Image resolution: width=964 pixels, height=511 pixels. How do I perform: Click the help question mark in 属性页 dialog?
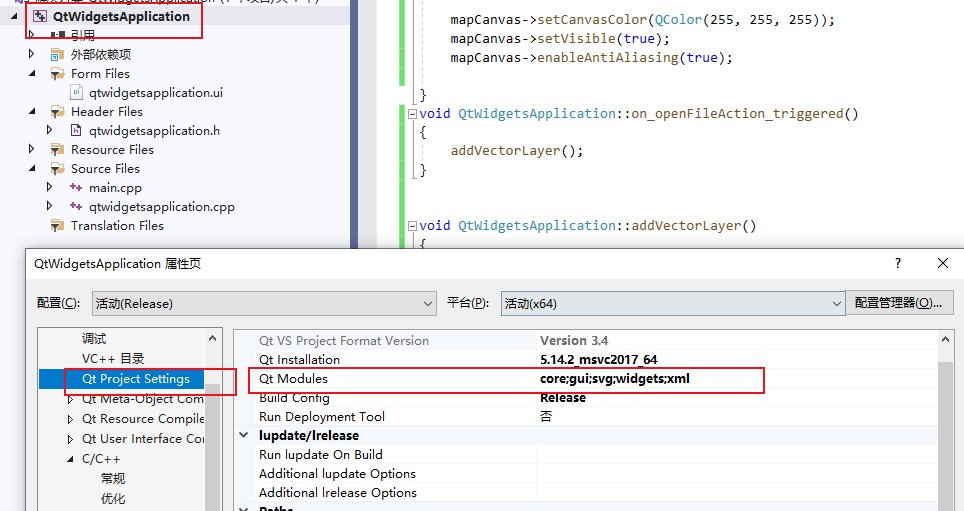point(898,263)
